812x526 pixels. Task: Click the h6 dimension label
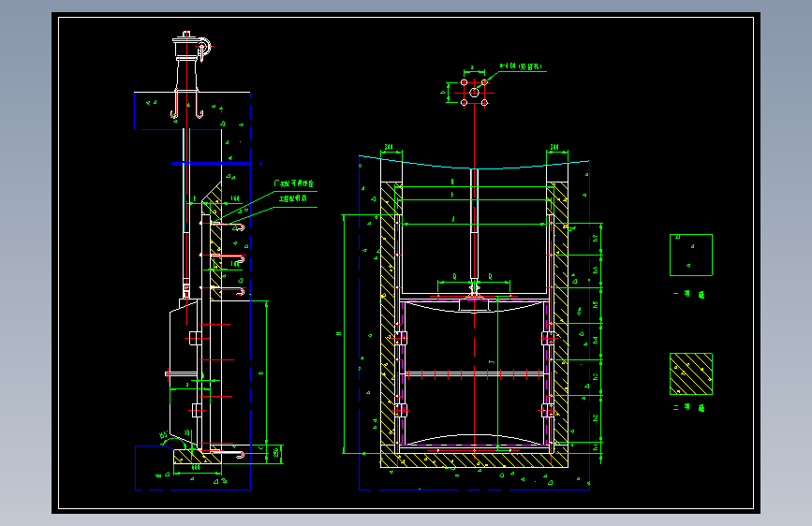click(x=596, y=270)
